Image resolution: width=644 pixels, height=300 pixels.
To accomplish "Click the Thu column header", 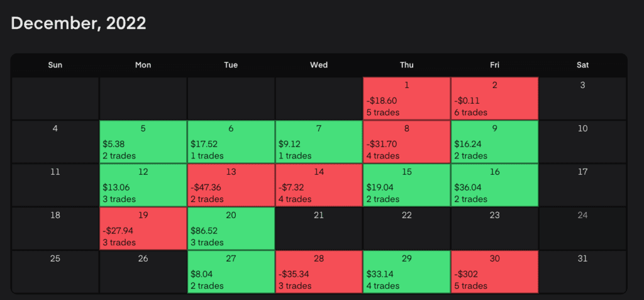I will click(x=407, y=65).
